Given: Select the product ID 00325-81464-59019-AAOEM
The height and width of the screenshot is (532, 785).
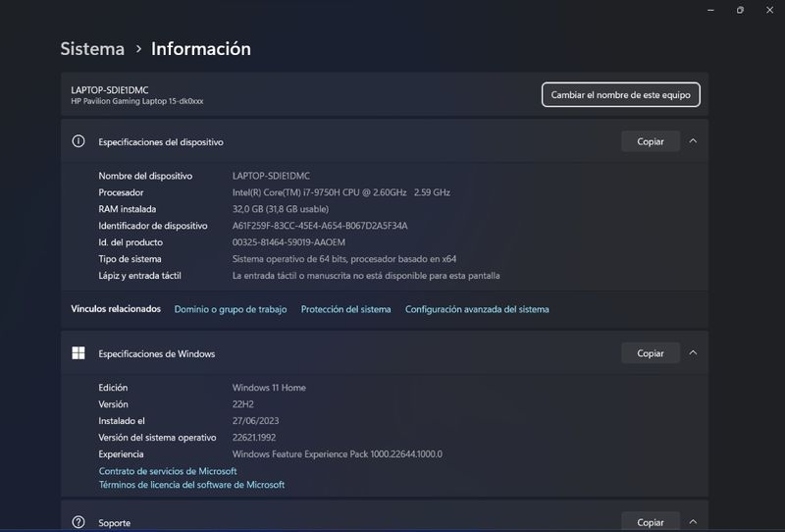Looking at the screenshot, I should [288, 242].
